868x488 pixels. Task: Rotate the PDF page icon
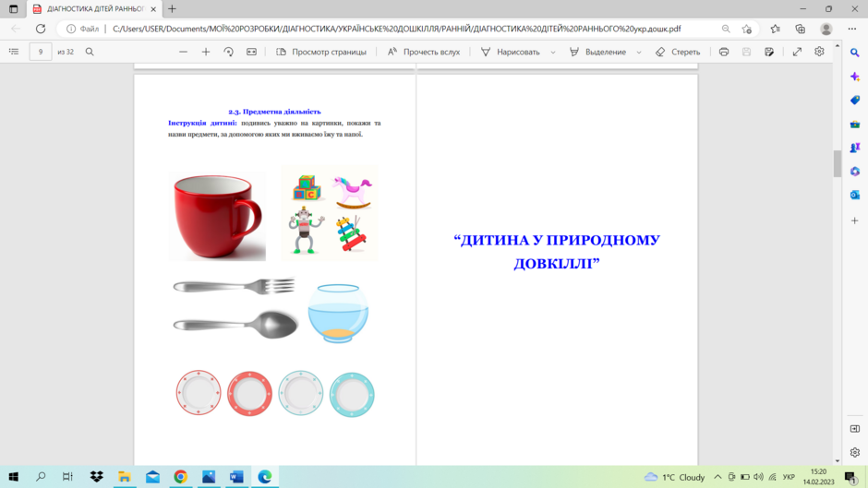click(229, 52)
